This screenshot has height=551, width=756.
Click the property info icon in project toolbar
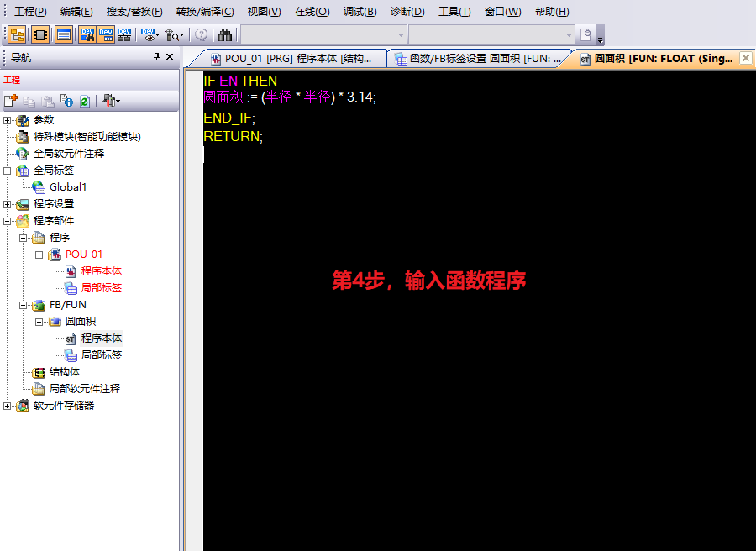pos(66,101)
